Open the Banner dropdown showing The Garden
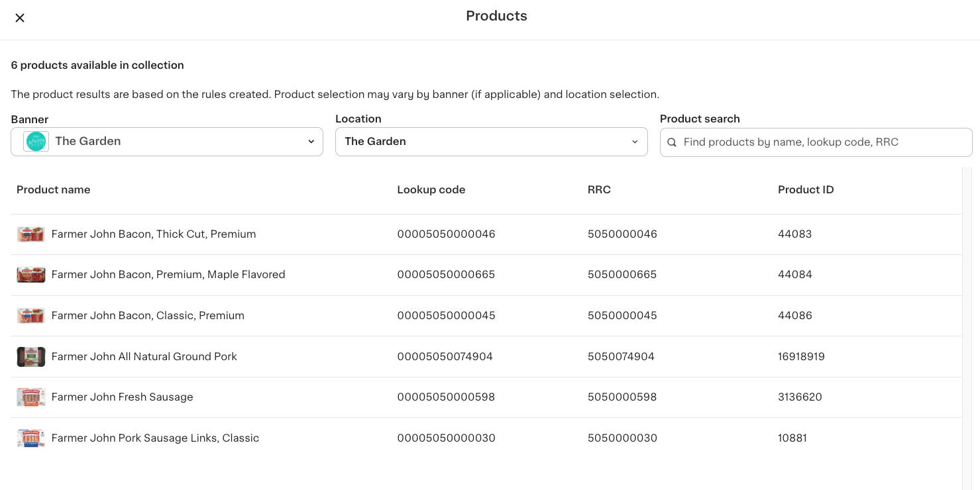This screenshot has height=490, width=980. (x=167, y=142)
